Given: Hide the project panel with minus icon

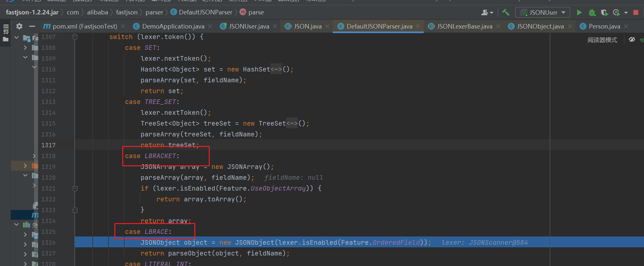Looking at the screenshot, I should click(32, 26).
